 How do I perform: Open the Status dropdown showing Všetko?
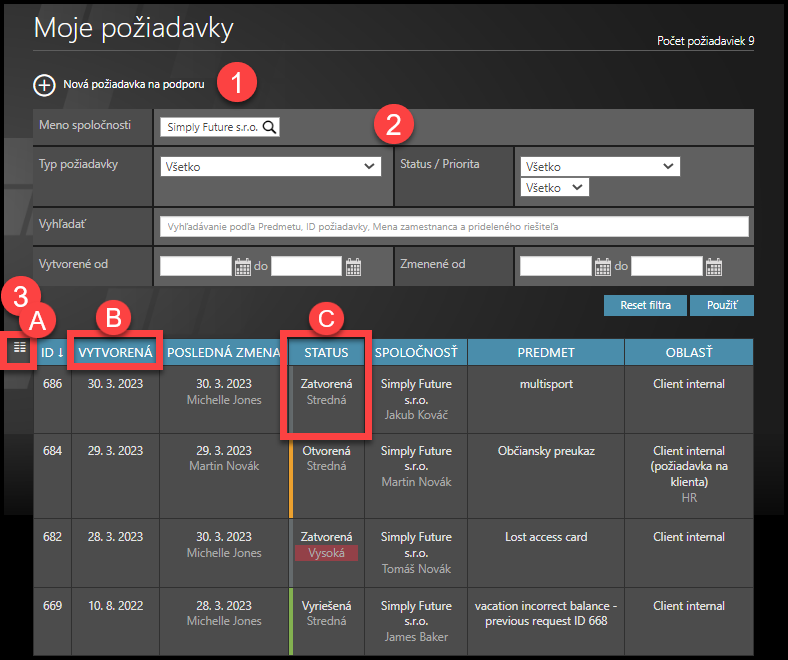click(x=600, y=166)
